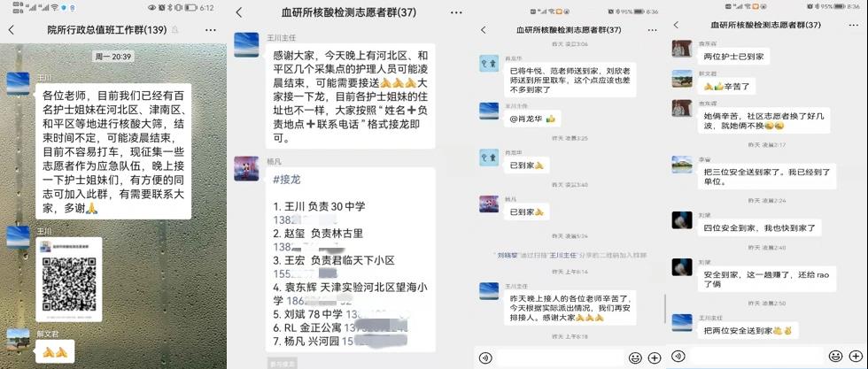Tap the back arrow in 院所行政总值班工作群 header
Viewport: 868px width, 369px height.
click(x=11, y=30)
